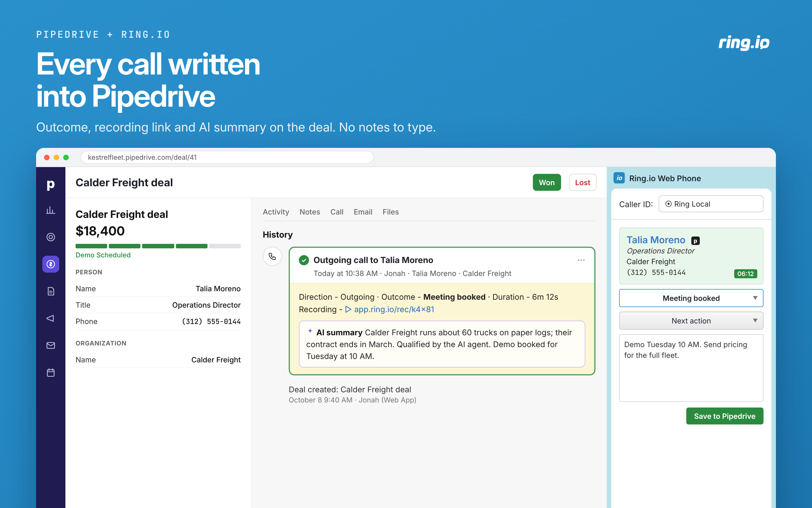Screen dimensions: 812x508
Task: Click the Deal created history entry
Action: pyautogui.click(x=352, y=395)
